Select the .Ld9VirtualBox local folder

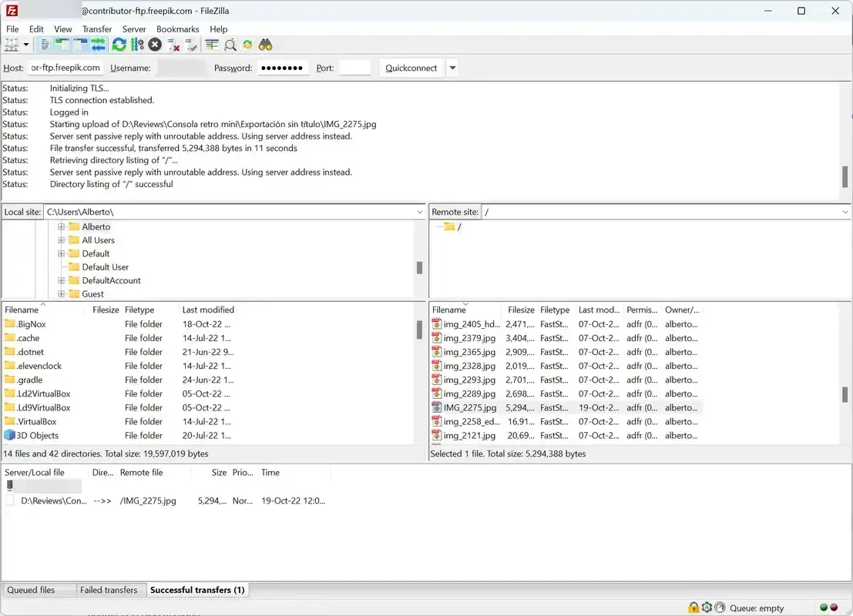click(43, 408)
